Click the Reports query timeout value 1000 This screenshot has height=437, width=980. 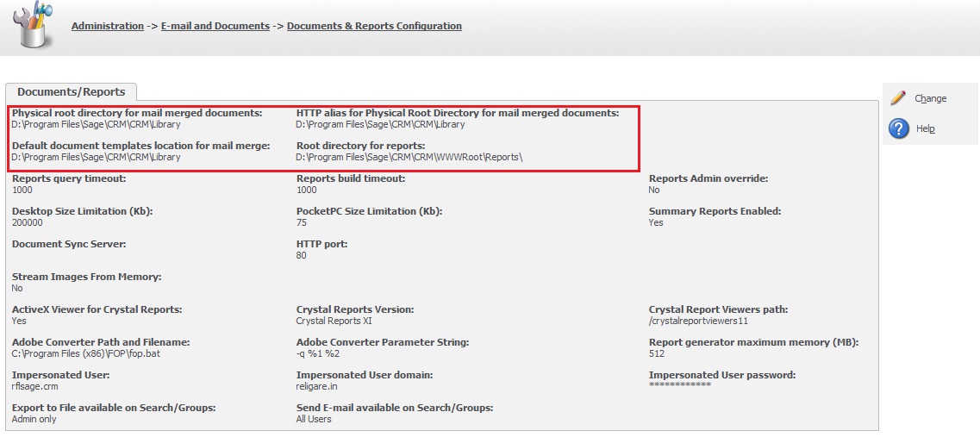[22, 190]
